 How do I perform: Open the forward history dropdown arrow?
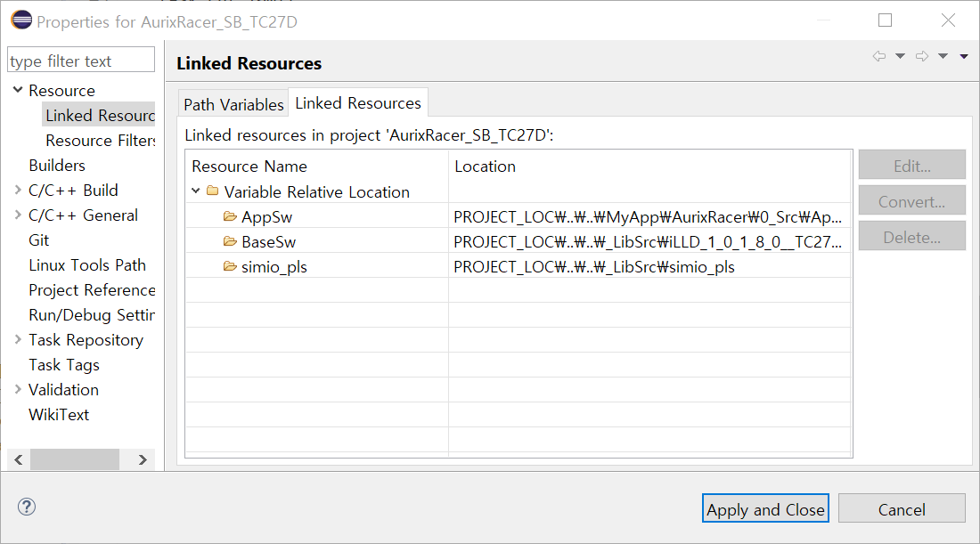[943, 56]
